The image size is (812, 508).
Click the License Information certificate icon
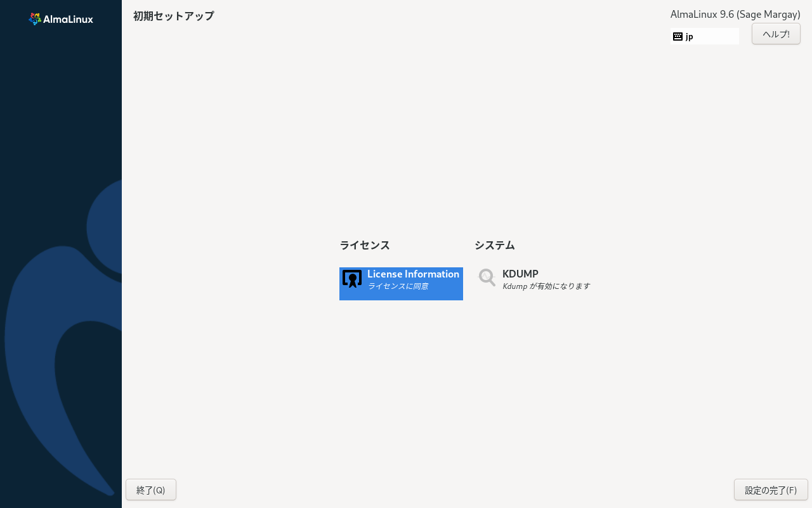(352, 279)
